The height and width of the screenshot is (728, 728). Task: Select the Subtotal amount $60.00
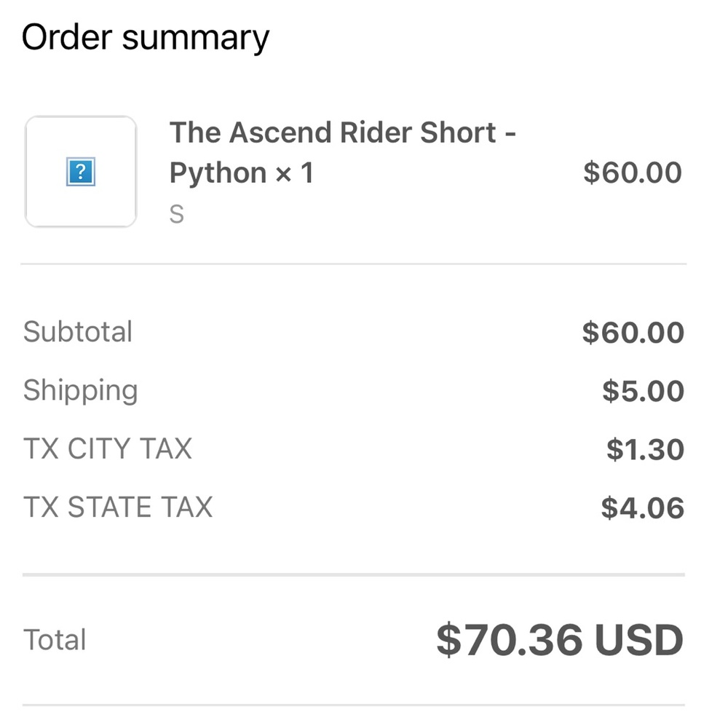tap(633, 333)
